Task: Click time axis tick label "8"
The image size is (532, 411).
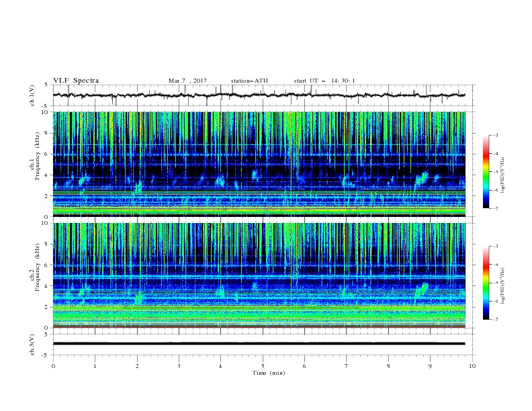Action: [388, 366]
